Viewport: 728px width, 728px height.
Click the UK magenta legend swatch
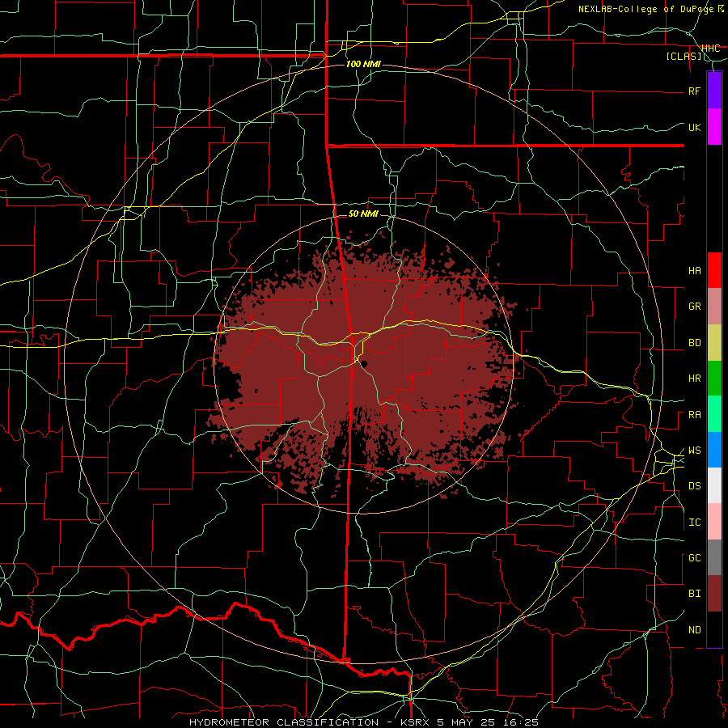[x=714, y=127]
